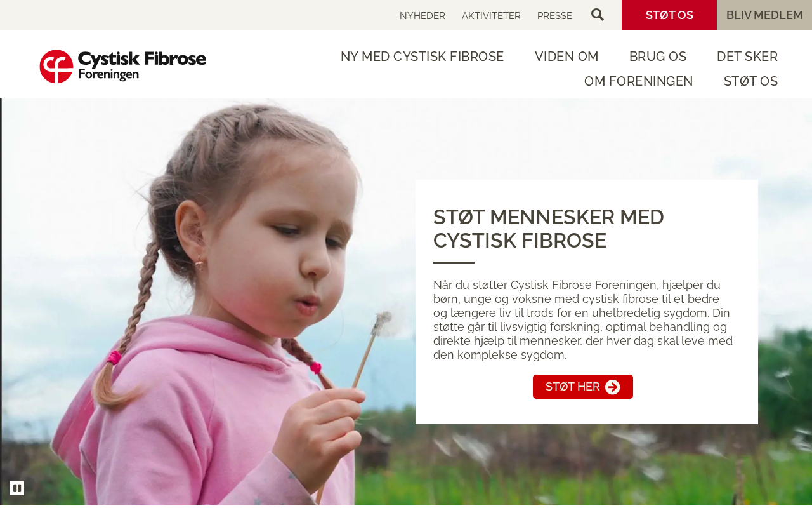
Task: Select DET SKER in navigation
Action: click(747, 57)
